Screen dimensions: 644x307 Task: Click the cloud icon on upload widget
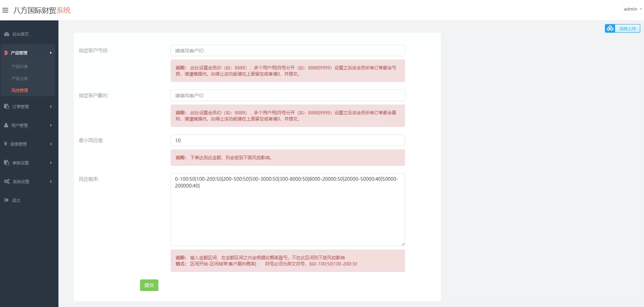pos(610,28)
